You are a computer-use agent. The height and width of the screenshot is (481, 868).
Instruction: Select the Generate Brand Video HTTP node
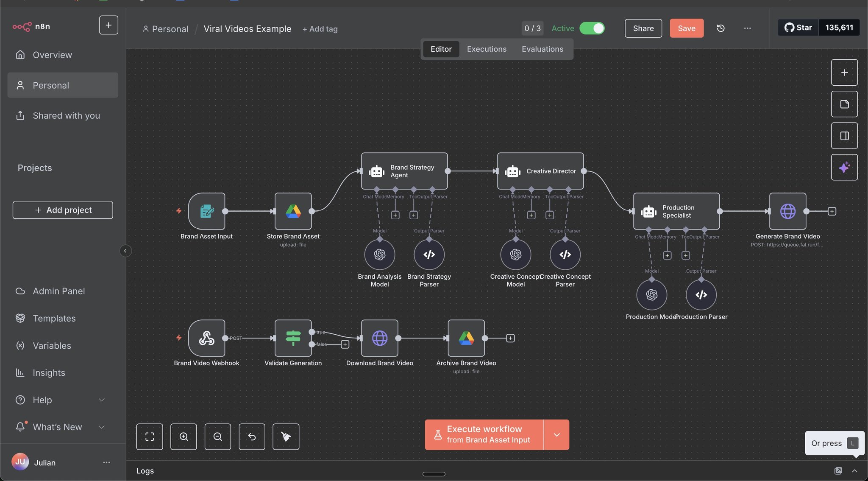(x=788, y=211)
